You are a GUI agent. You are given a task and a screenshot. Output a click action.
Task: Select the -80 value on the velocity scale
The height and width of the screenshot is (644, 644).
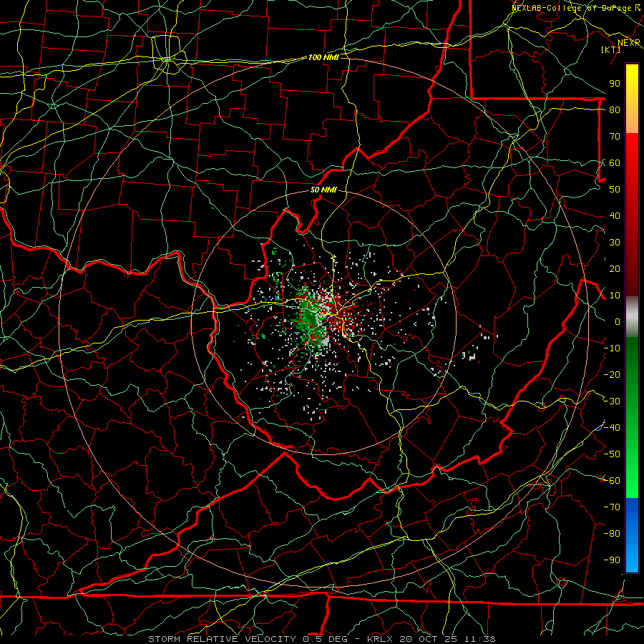pyautogui.click(x=612, y=534)
